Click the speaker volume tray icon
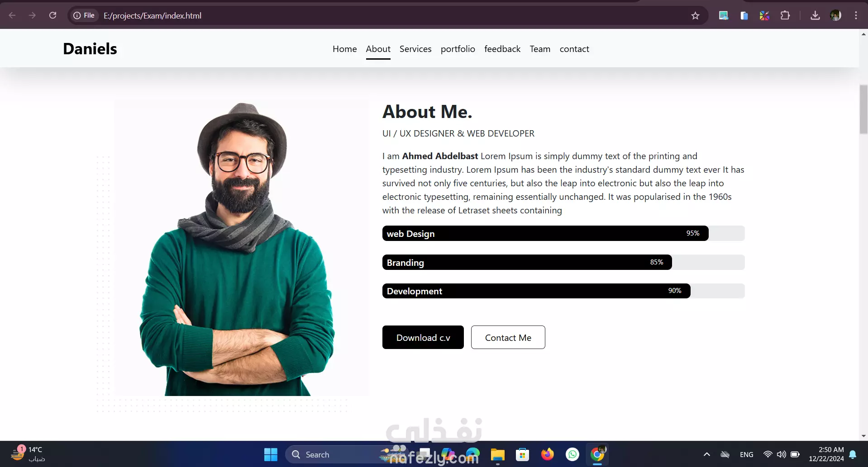Image resolution: width=868 pixels, height=467 pixels. click(781, 454)
